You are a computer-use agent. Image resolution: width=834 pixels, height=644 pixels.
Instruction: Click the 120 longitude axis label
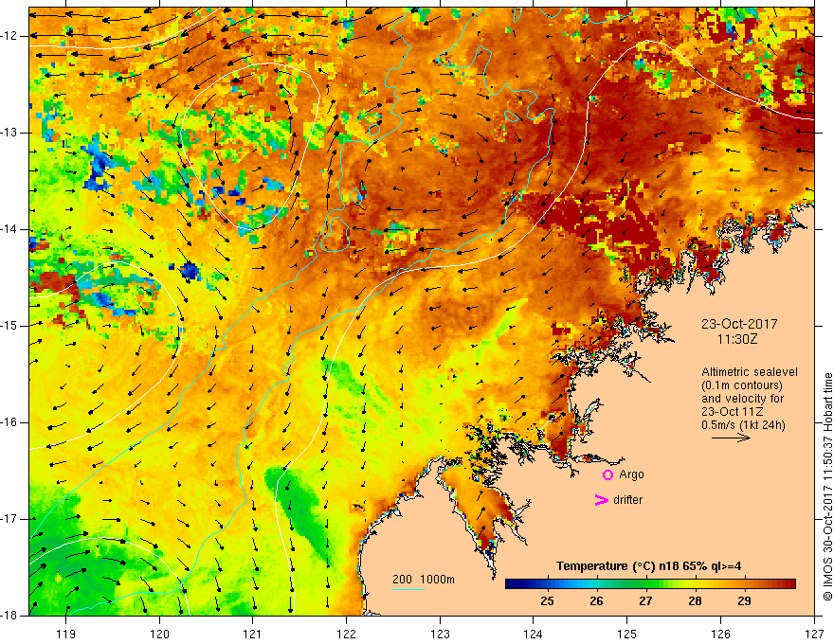pyautogui.click(x=159, y=634)
